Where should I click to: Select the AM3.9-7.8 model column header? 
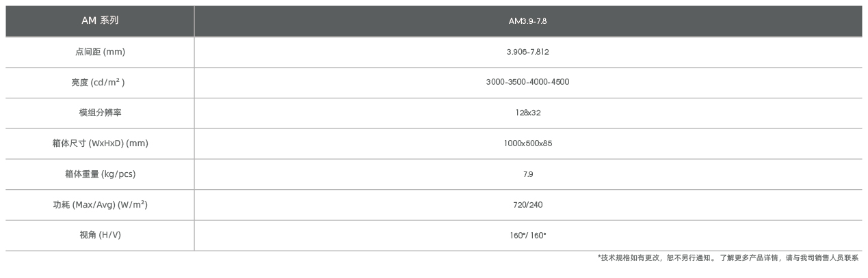(527, 21)
